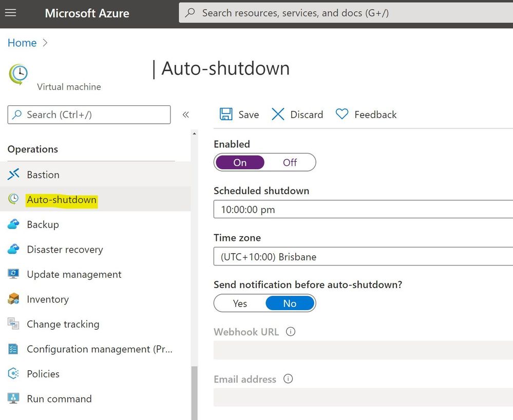The image size is (513, 420).
Task: Focus the Search resources, services, and docs field
Action: coord(346,13)
